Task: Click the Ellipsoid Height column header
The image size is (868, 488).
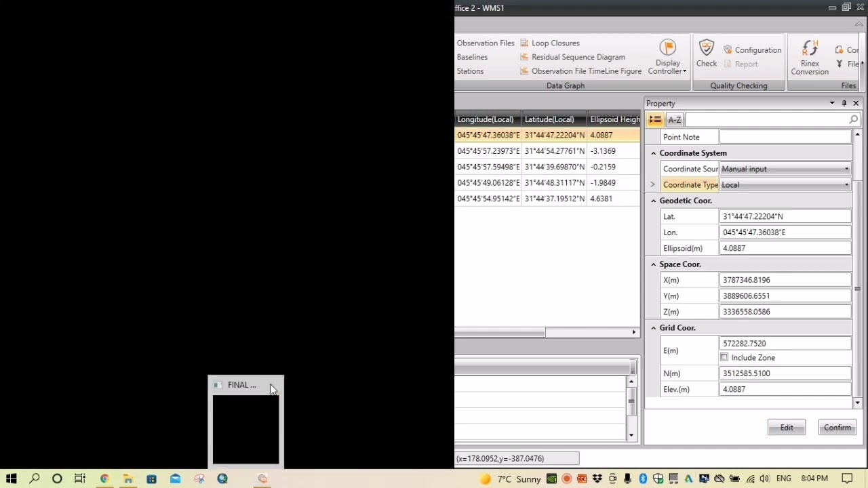Action: pyautogui.click(x=614, y=119)
